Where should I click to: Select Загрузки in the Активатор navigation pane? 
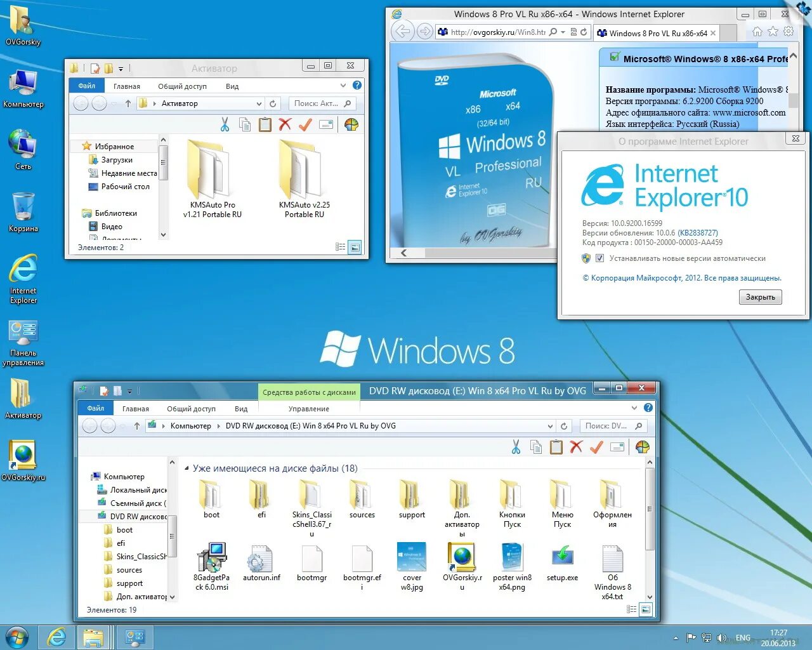[x=117, y=160]
